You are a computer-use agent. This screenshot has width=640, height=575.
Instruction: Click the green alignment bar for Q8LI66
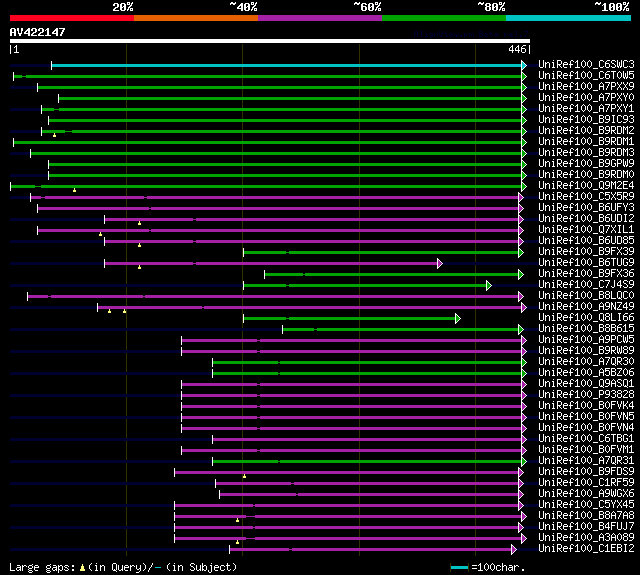(349, 319)
